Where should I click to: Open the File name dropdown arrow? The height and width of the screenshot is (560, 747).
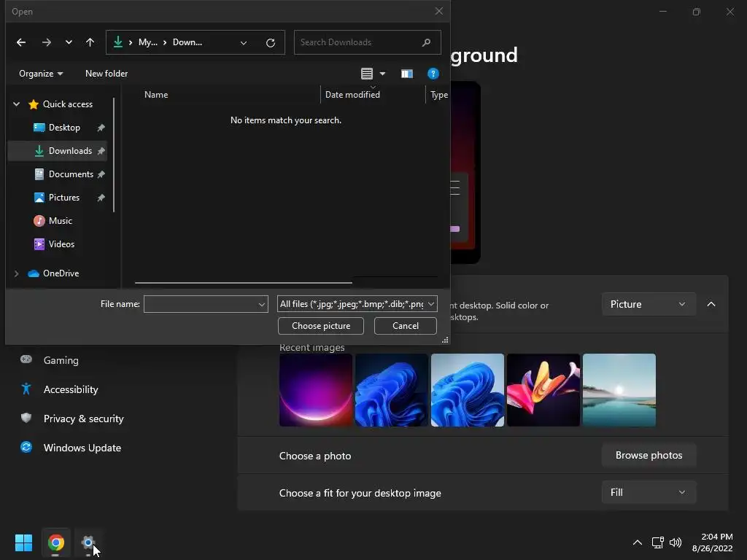click(262, 304)
